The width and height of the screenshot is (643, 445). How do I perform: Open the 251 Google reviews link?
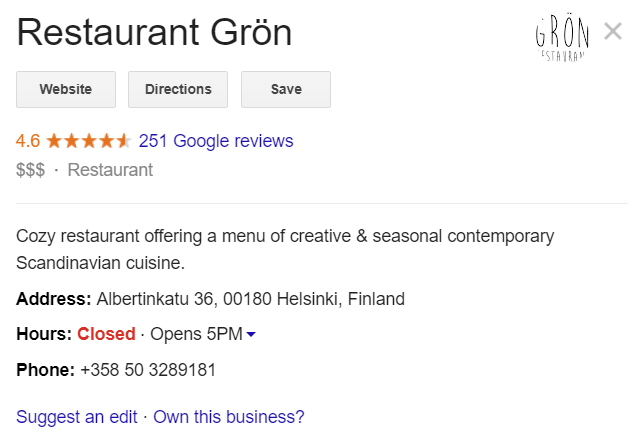(216, 141)
